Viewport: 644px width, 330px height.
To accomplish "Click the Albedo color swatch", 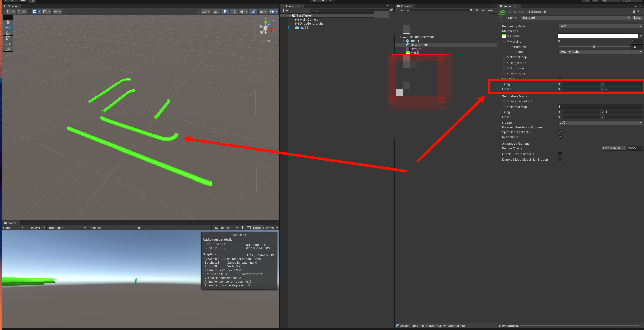I will tap(598, 36).
